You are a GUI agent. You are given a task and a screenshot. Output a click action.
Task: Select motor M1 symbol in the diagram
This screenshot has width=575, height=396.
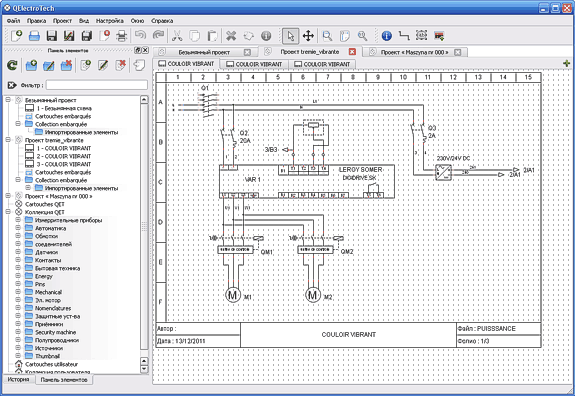(232, 295)
